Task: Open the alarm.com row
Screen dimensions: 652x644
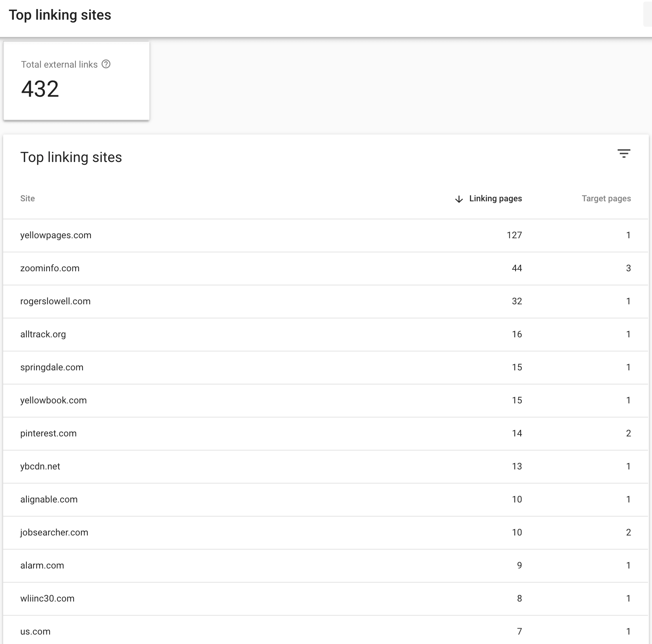Action: [x=42, y=565]
